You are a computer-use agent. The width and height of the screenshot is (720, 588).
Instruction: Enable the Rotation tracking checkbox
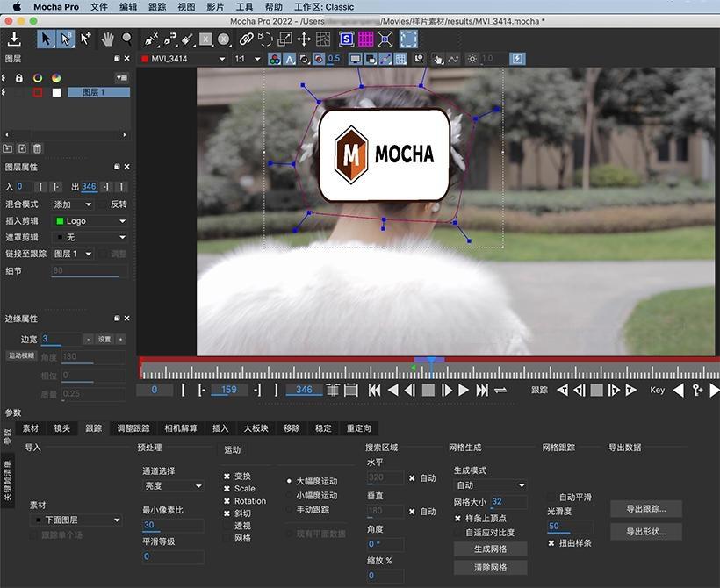point(228,500)
